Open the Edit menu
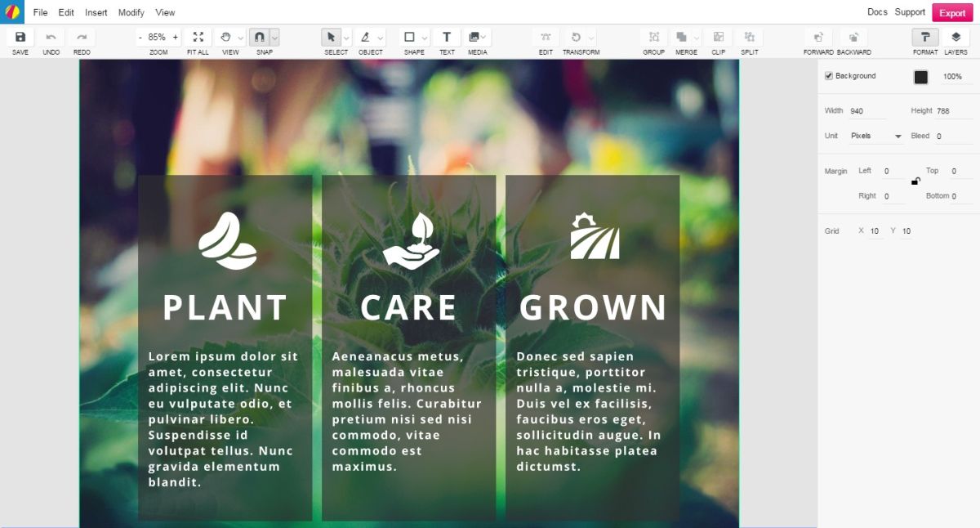Viewport: 980px width, 528px height. pyautogui.click(x=66, y=12)
